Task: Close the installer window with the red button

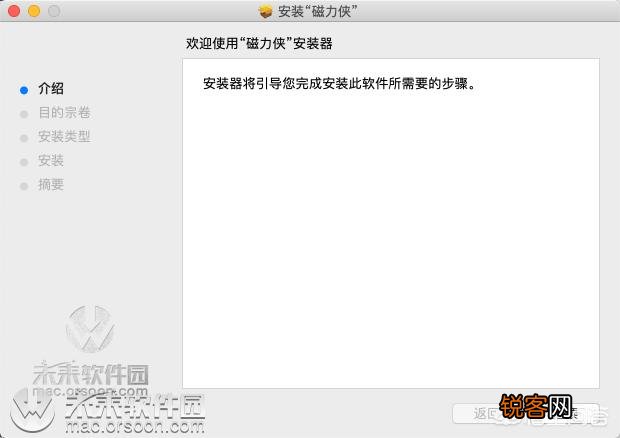Action: [x=14, y=11]
